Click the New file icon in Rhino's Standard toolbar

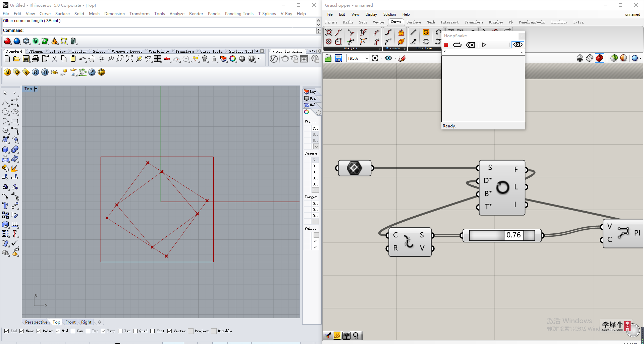(x=7, y=59)
